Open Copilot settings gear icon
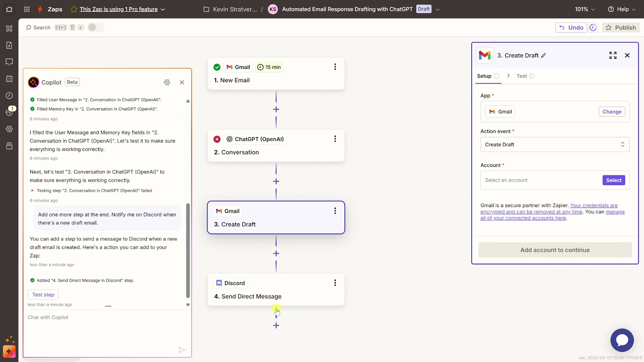Viewport: 644px width, 362px height. pos(167,82)
